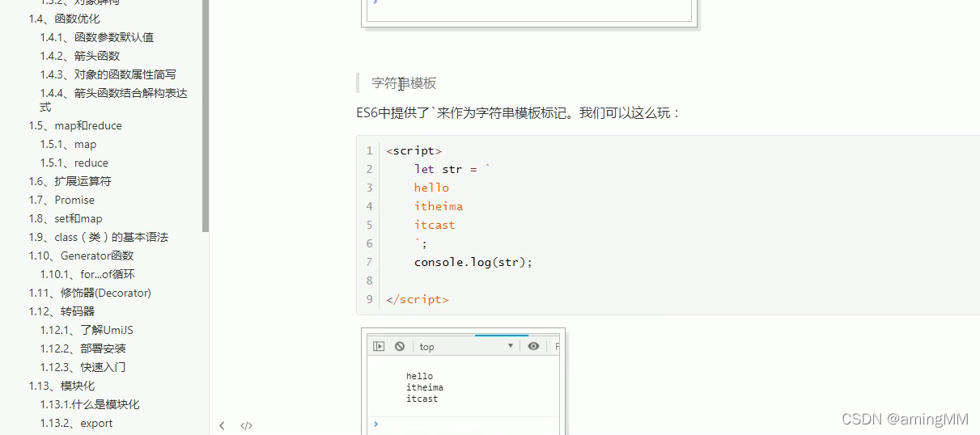Click the console.log(str); line
The height and width of the screenshot is (435, 980).
473,262
